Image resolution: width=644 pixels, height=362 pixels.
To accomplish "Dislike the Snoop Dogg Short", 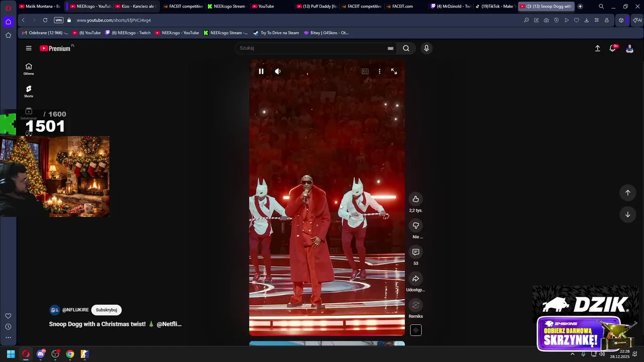I will coord(416,226).
